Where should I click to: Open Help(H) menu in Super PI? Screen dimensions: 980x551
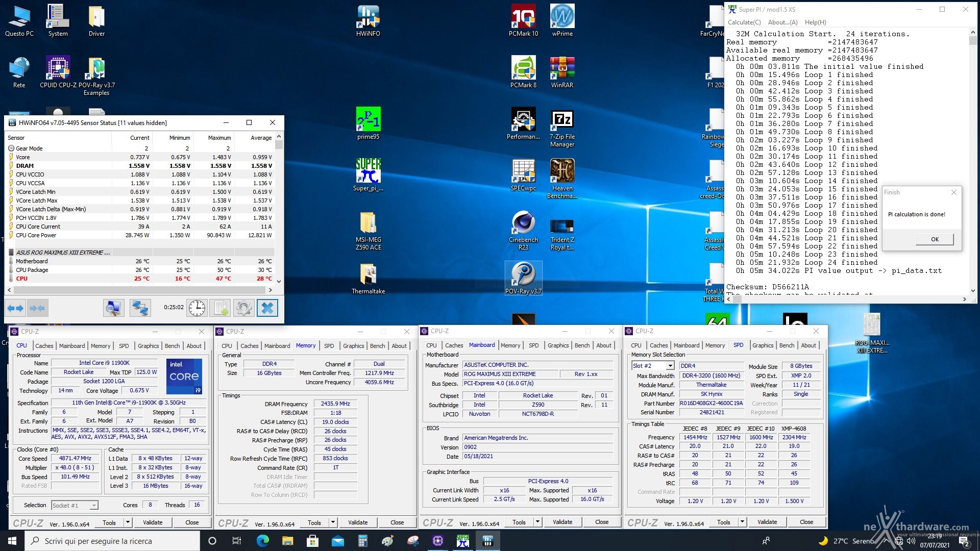[x=815, y=22]
